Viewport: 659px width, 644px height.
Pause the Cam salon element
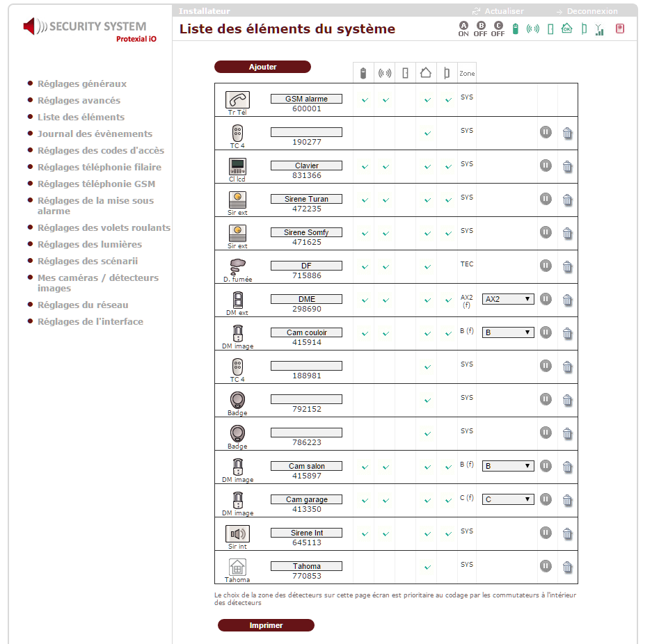click(546, 466)
